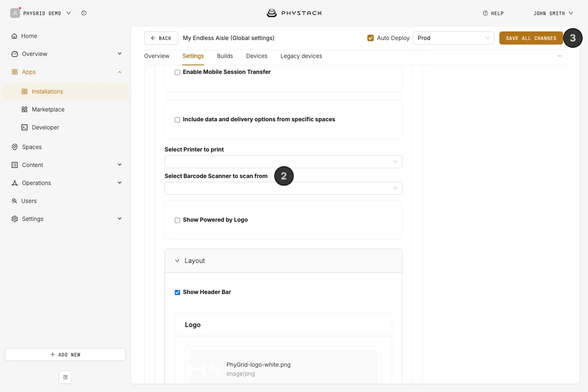Toggle the Auto Deploy checkbox

click(370, 38)
